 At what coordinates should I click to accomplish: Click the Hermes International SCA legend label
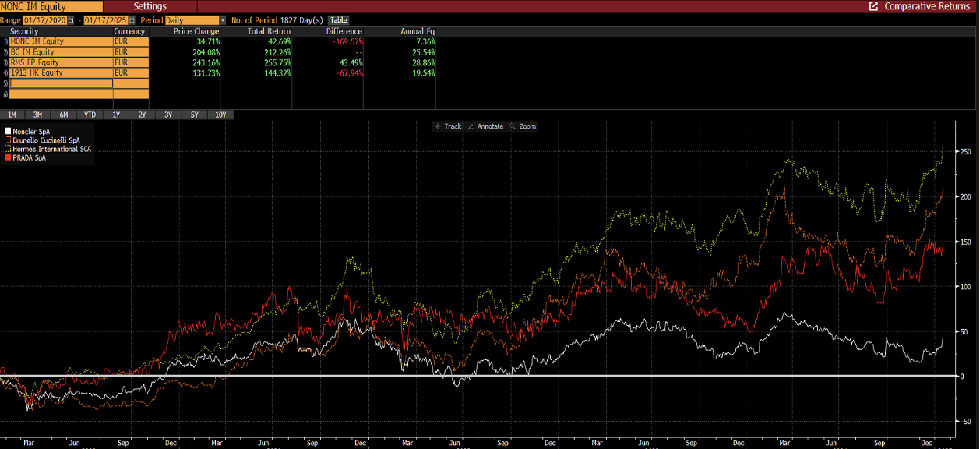pyautogui.click(x=51, y=149)
